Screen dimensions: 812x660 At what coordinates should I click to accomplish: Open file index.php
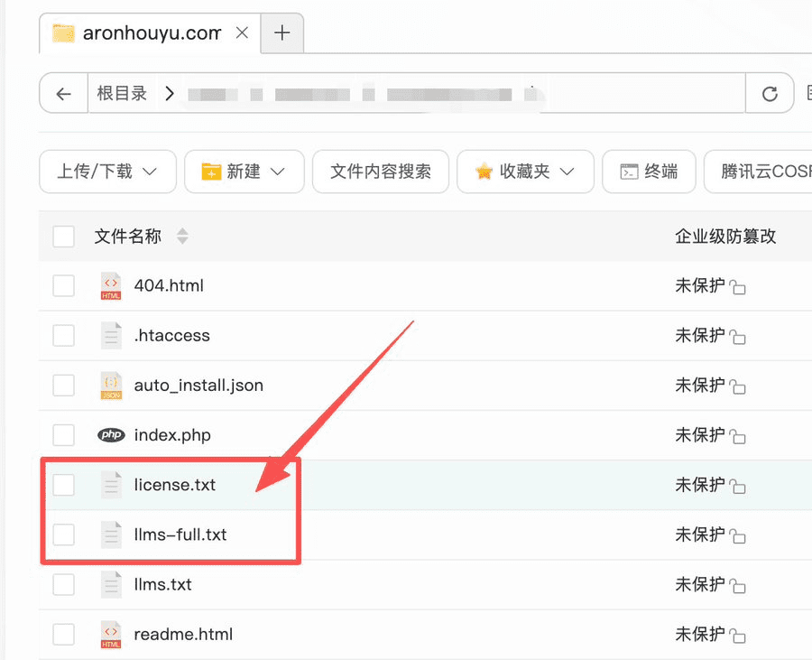(172, 435)
